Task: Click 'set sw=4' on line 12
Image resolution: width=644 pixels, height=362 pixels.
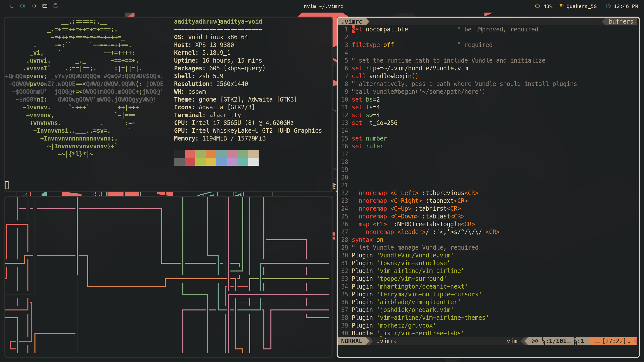Action: 366,115
